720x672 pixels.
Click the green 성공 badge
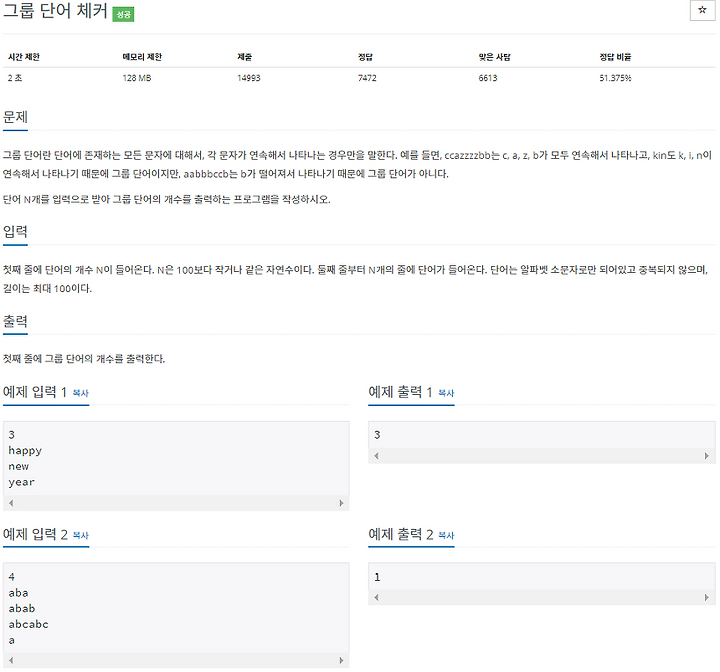pos(123,14)
